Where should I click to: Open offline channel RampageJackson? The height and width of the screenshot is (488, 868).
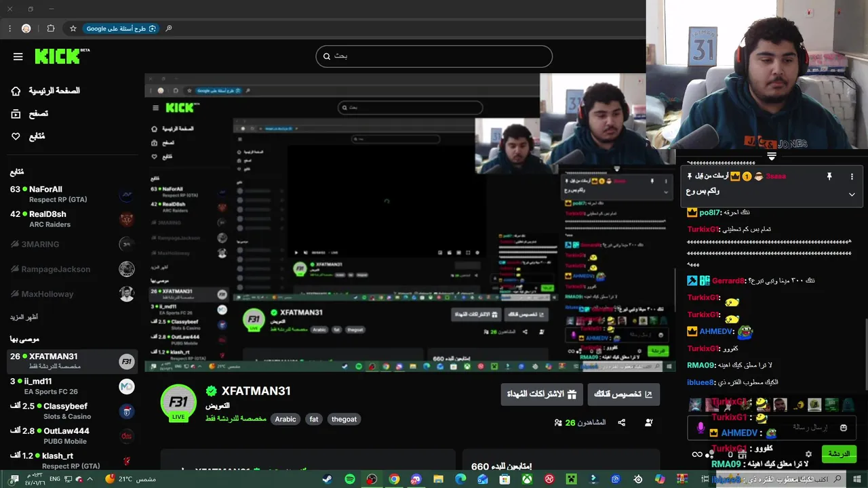[72, 269]
